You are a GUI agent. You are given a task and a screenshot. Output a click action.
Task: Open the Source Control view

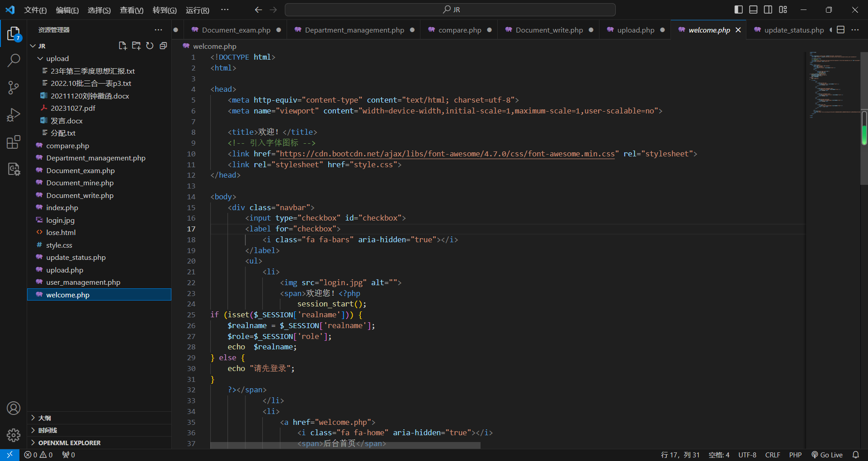pyautogui.click(x=14, y=88)
